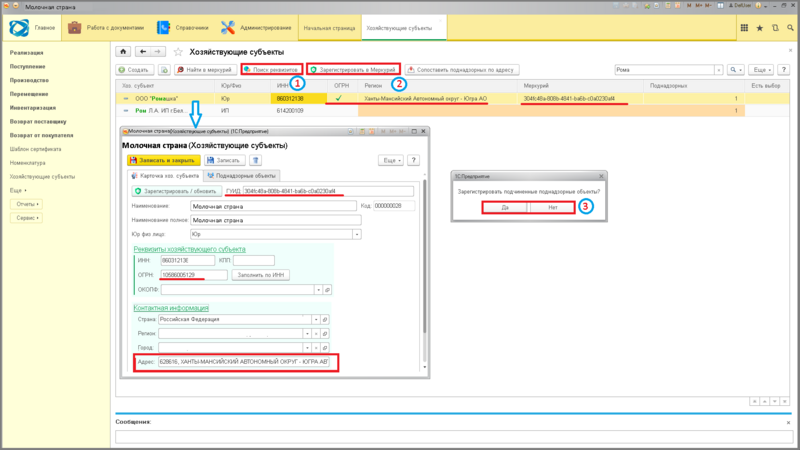Click Зарегистрировать / обновить button
800x450 pixels.
point(177,191)
